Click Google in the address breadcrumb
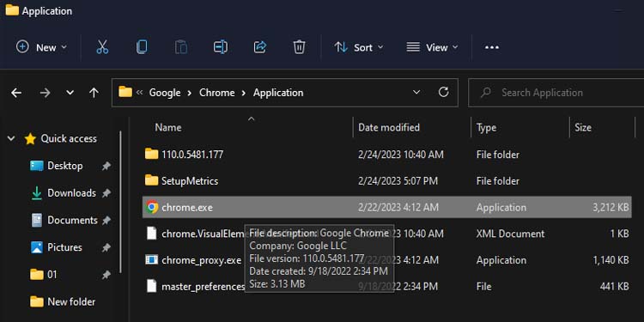 coord(165,93)
